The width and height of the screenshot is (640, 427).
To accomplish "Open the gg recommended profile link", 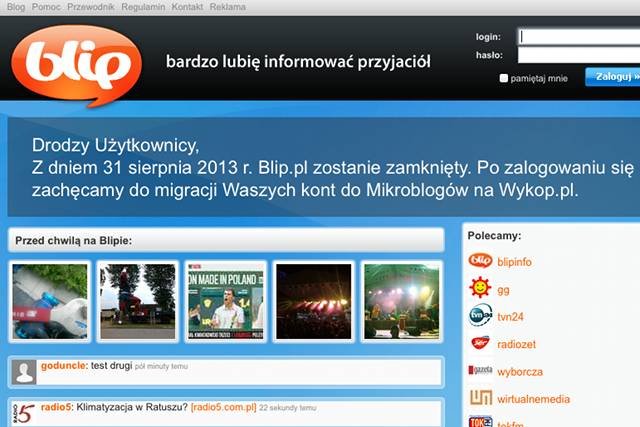I will click(503, 291).
